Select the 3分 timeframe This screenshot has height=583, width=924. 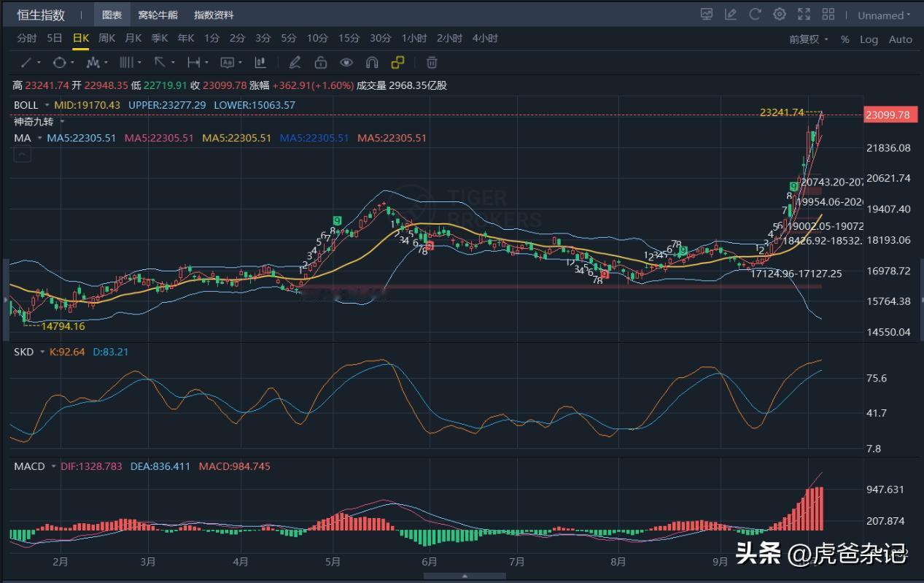coord(263,39)
